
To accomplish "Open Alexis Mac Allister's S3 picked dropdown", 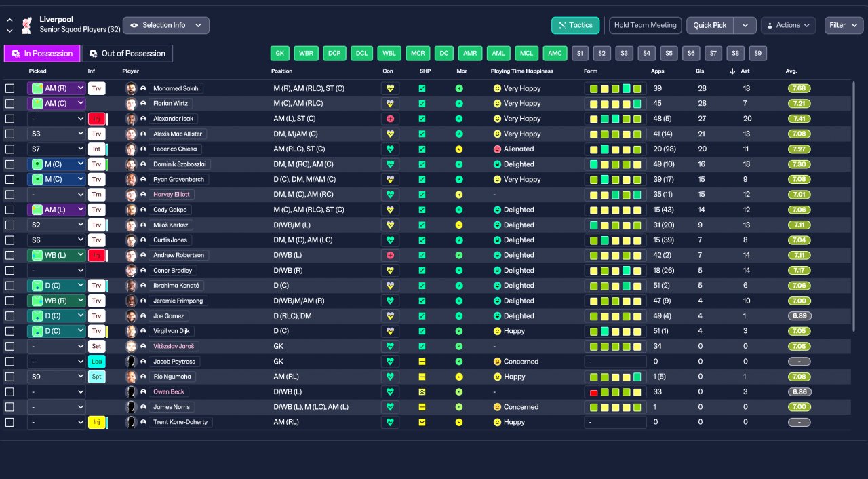I will coord(56,134).
